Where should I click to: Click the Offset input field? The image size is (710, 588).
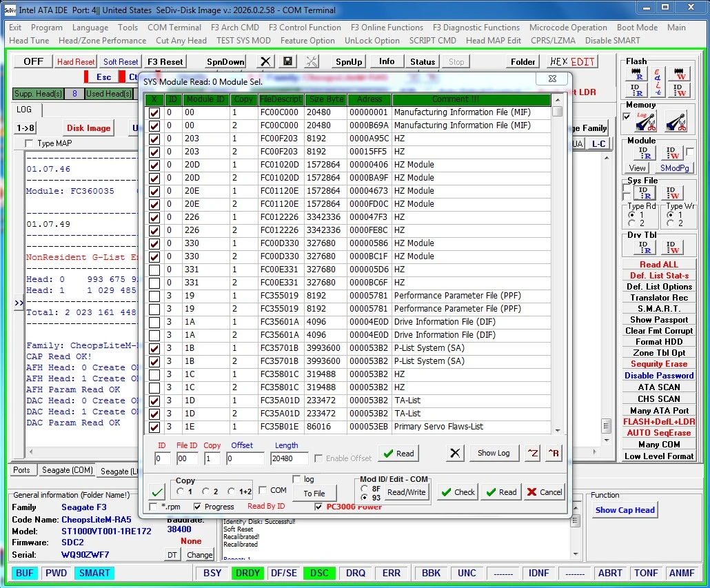245,458
